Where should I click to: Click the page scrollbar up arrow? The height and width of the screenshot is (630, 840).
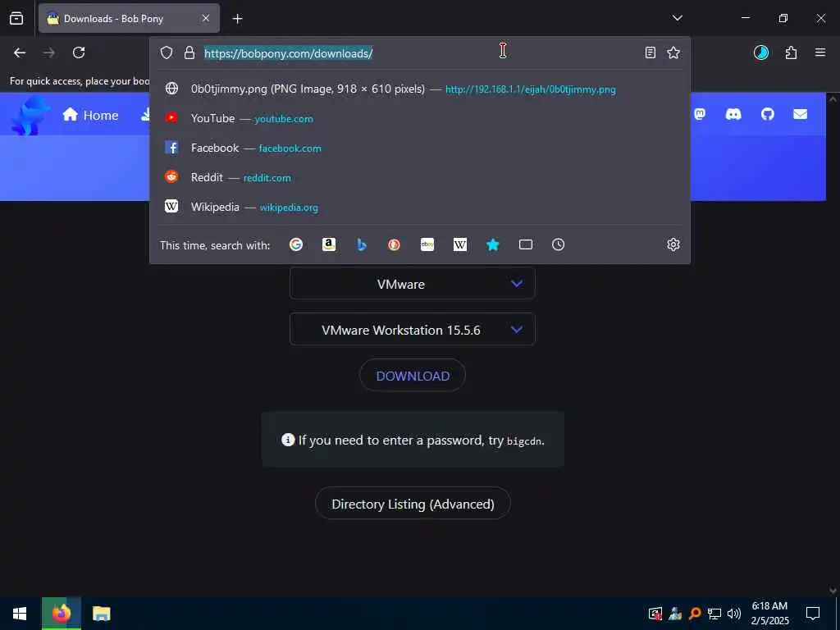[833, 98]
